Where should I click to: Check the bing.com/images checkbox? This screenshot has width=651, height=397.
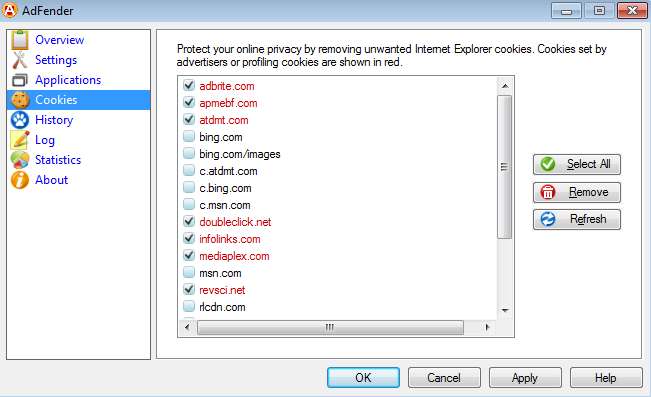189,154
